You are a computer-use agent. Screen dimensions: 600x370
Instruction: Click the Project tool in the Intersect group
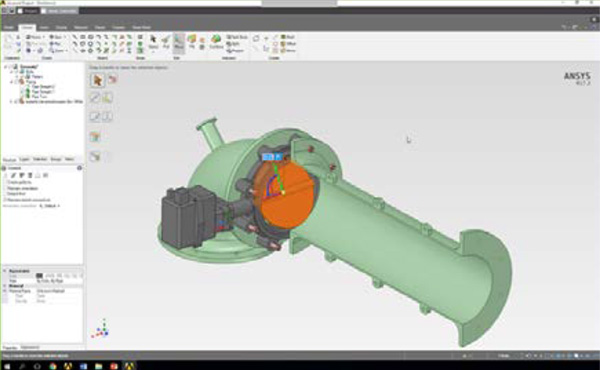(235, 51)
